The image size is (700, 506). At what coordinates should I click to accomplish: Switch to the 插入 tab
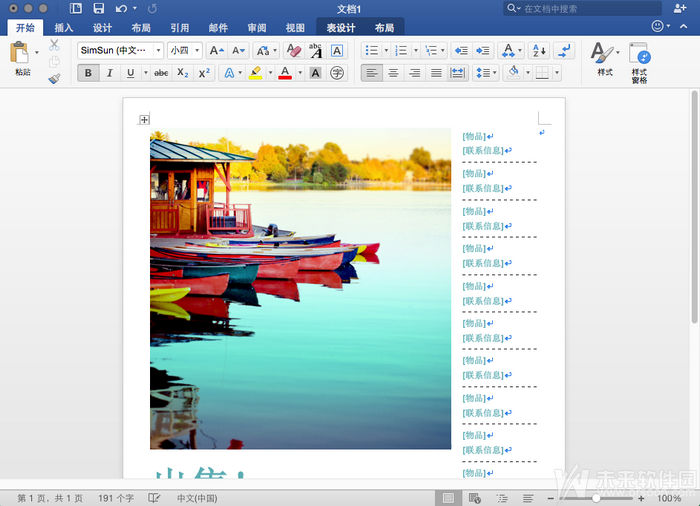click(64, 28)
